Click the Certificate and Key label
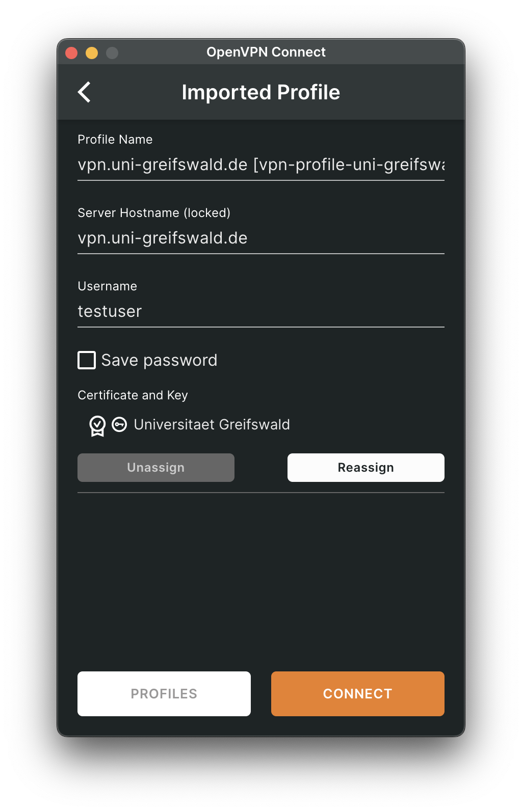The height and width of the screenshot is (812, 522). 133,395
